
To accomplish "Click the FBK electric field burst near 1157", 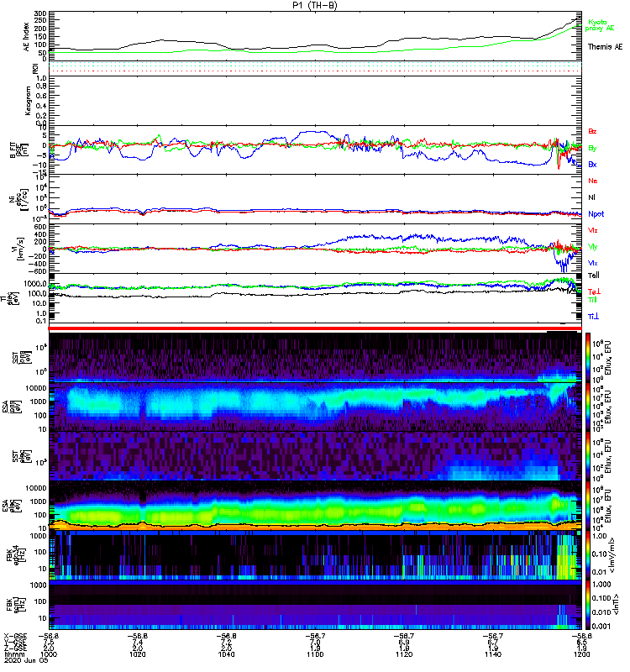I will 566,556.
